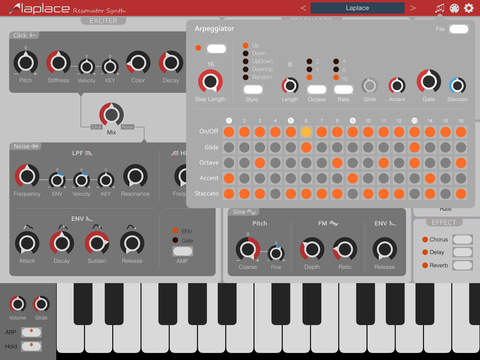
Task: Toggle the yellow On/Off step 6
Action: tap(306, 132)
